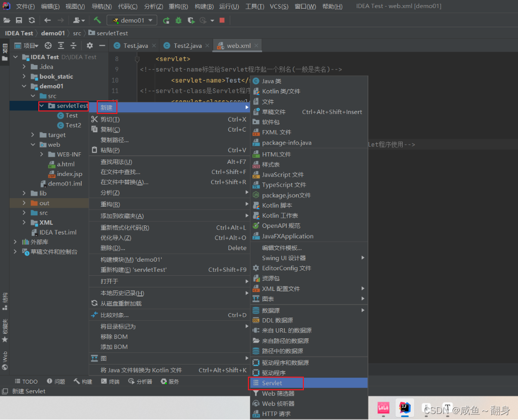Open 数据源 submenu entry
This screenshot has width=518, height=420.
tap(309, 310)
